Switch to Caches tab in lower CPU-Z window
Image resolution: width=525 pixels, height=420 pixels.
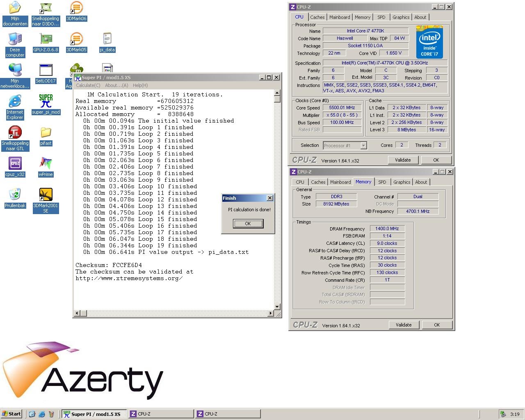click(x=318, y=182)
